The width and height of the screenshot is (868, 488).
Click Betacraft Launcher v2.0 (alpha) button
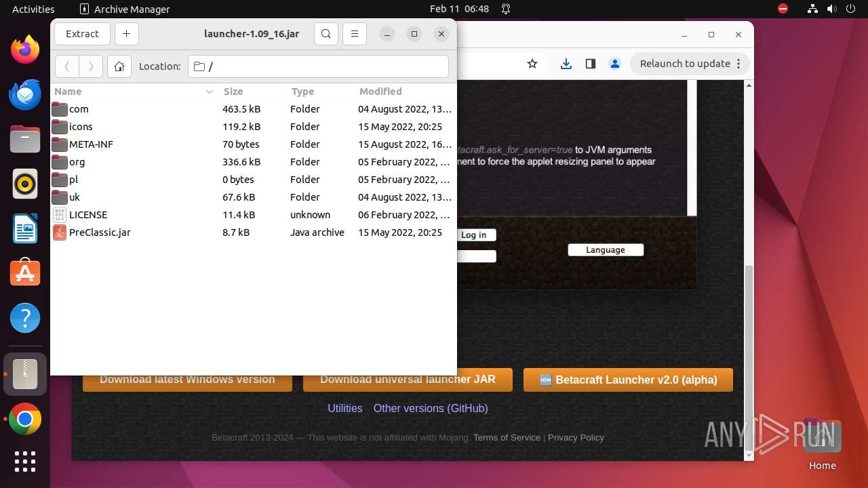click(x=628, y=380)
